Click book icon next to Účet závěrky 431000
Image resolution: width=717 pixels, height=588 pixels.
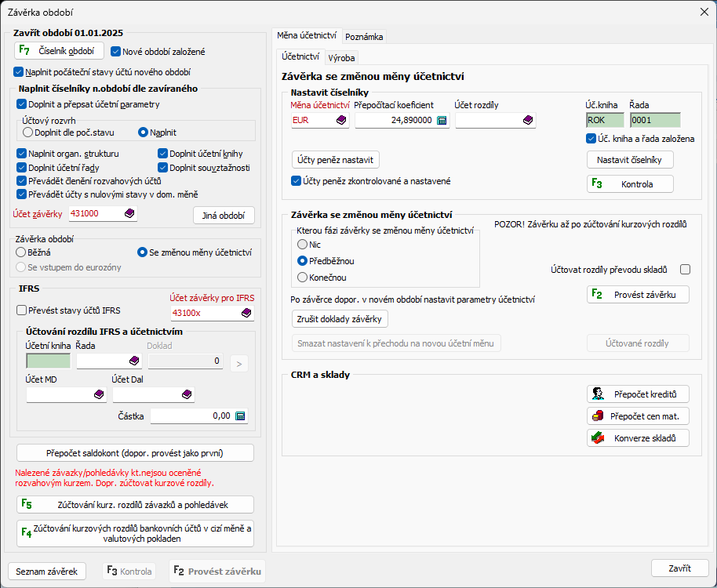(x=129, y=213)
